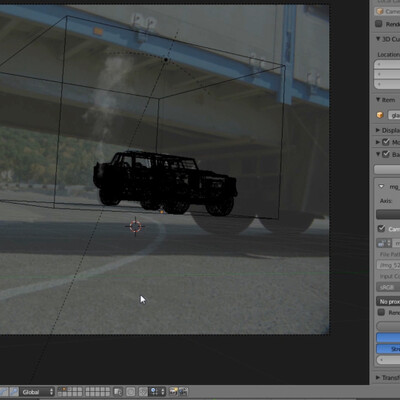Open the snap element type selector
Screen dimensions: 400x400
[x=158, y=392]
